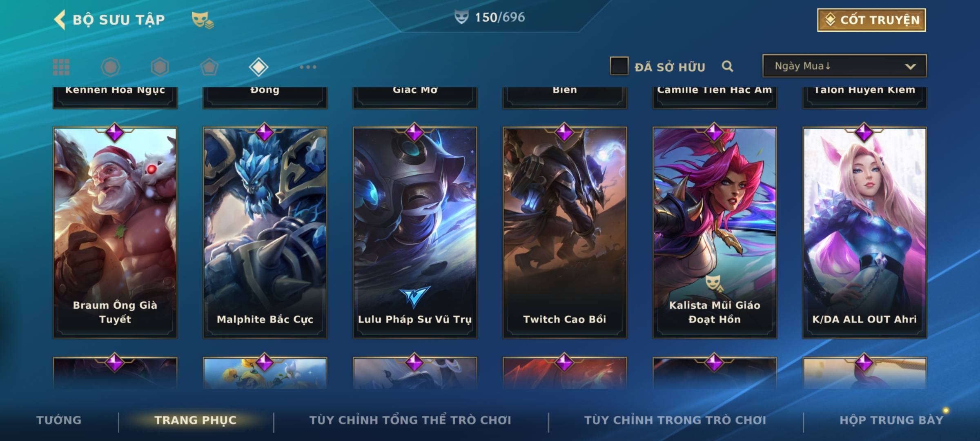Select the diamond rarity filter icon
Screen dimensions: 980x441
pyautogui.click(x=258, y=67)
